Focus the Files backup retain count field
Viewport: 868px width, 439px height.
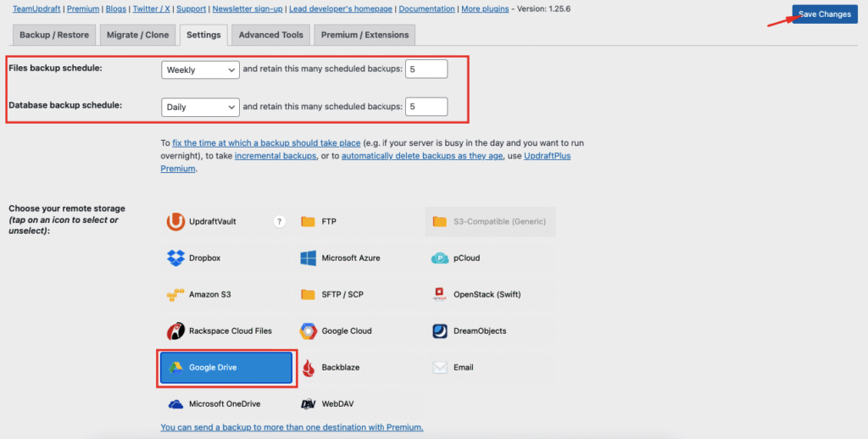426,69
